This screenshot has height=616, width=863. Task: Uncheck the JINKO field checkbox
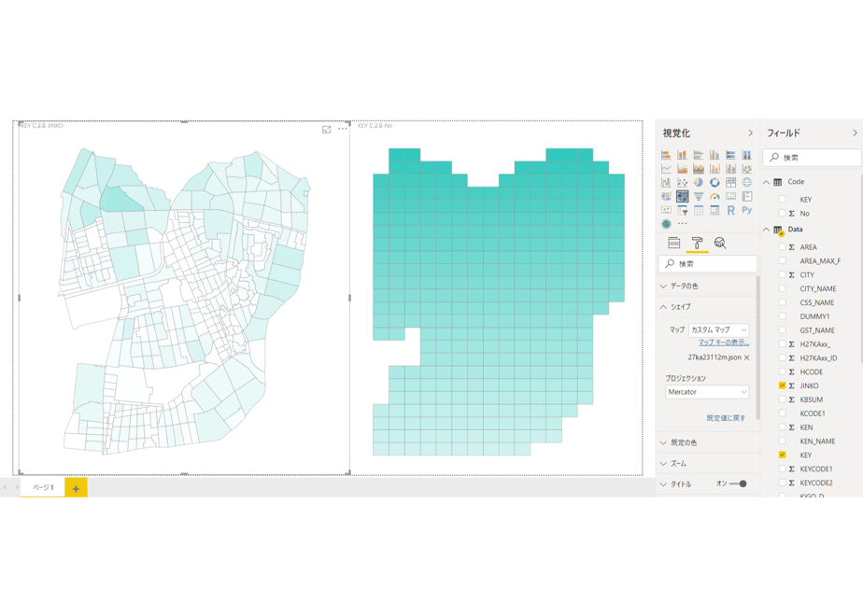click(782, 385)
